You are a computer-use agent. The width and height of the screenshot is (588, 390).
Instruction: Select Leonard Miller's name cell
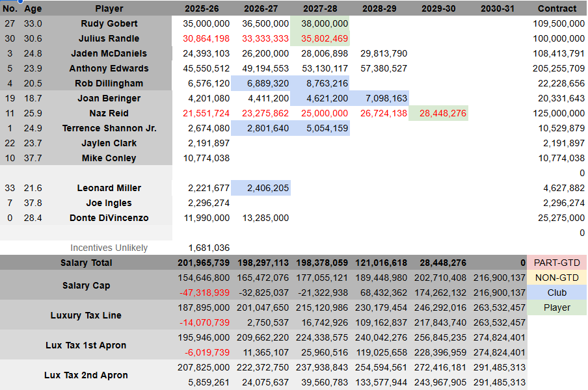pyautogui.click(x=109, y=188)
